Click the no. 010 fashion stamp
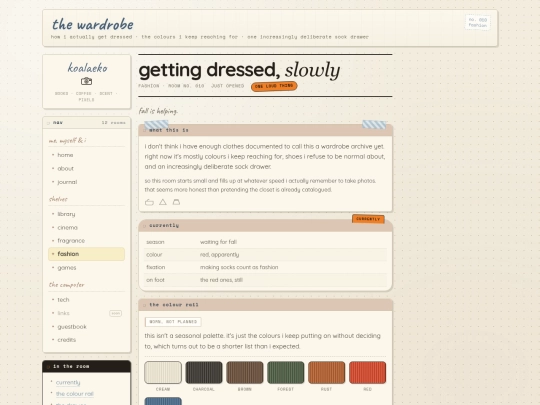This screenshot has height=405, width=540. (x=478, y=22)
